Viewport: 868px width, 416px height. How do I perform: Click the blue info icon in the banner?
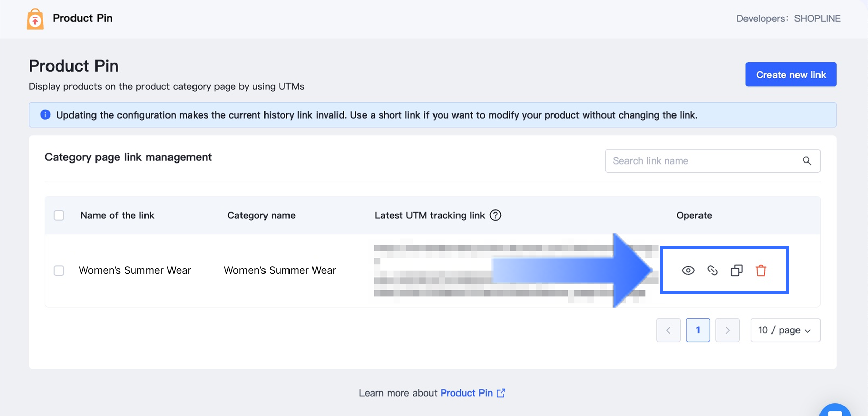[x=45, y=114]
